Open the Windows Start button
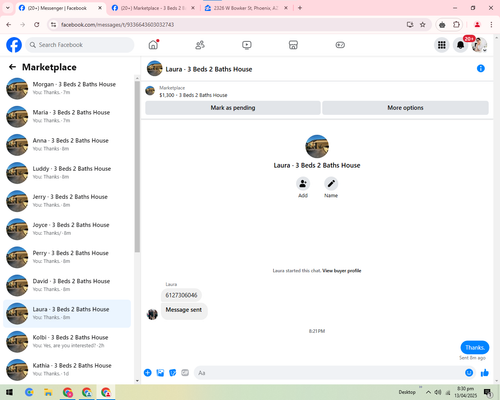 click(9, 392)
